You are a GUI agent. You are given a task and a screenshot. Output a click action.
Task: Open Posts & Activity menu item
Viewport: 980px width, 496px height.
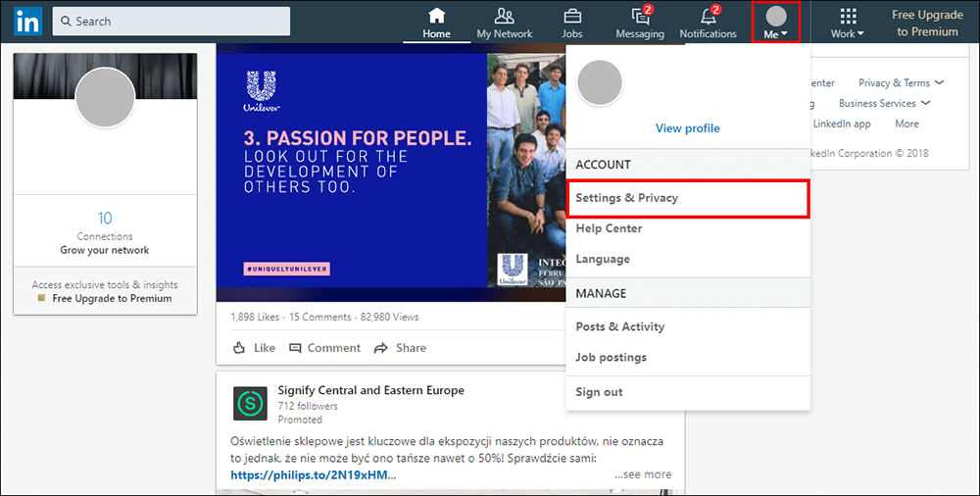click(x=688, y=326)
